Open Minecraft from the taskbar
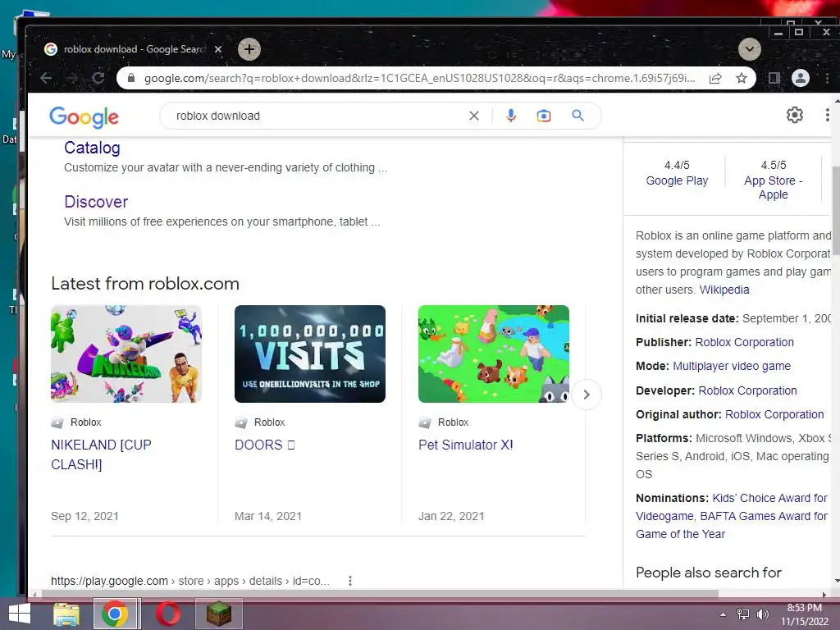 (219, 614)
